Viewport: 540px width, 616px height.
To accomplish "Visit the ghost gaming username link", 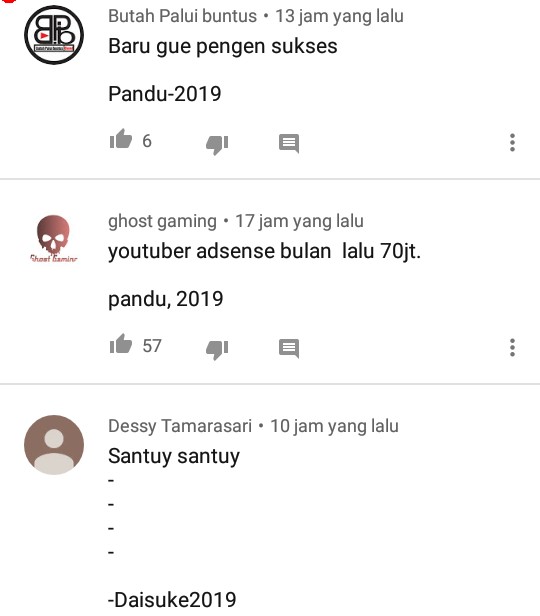I will pos(162,221).
